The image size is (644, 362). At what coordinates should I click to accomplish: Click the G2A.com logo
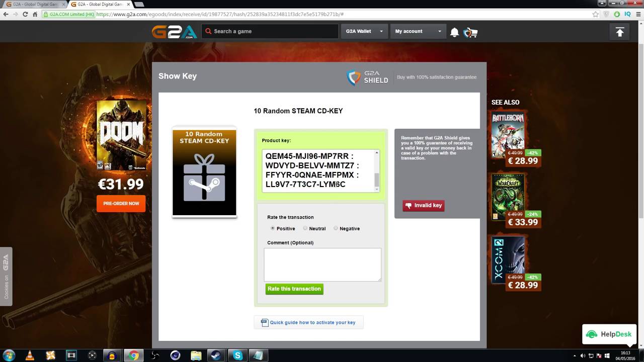[175, 31]
